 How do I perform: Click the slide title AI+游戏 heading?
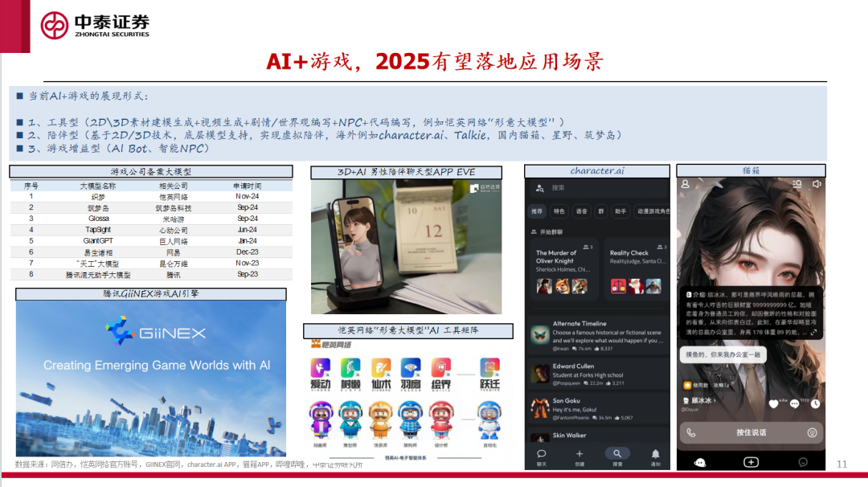(435, 61)
